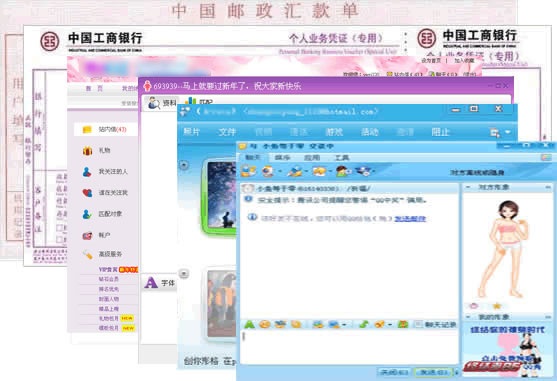Viewport: 557px width, 381px height.
Task: Click the QQ window title bar yellow icon
Action: (243, 146)
